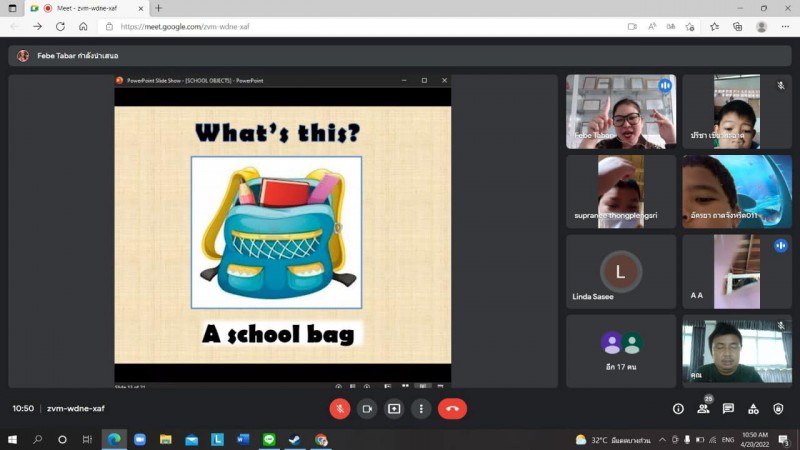Unmute the microphone in Meet
The image size is (800, 450).
tap(340, 408)
